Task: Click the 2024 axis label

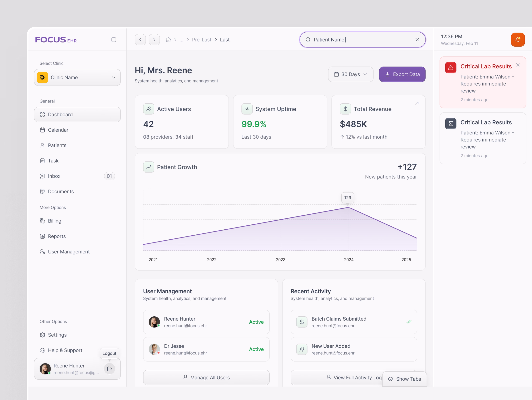Action: coord(349,260)
